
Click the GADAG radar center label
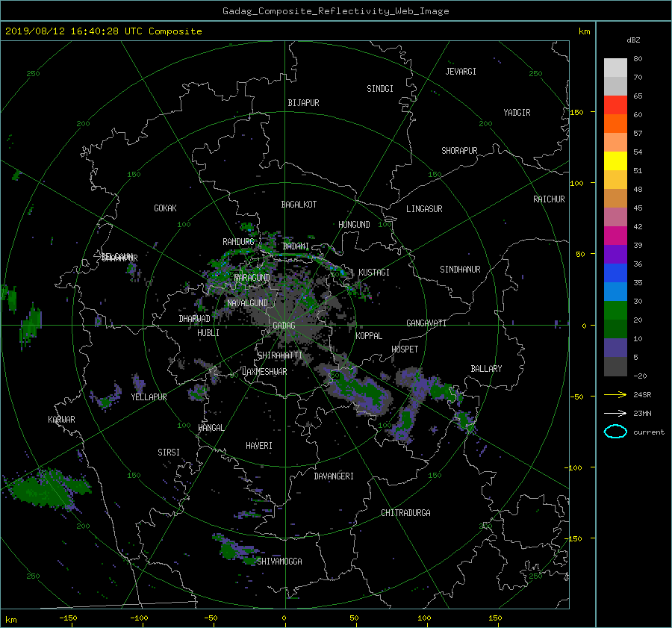tap(284, 326)
